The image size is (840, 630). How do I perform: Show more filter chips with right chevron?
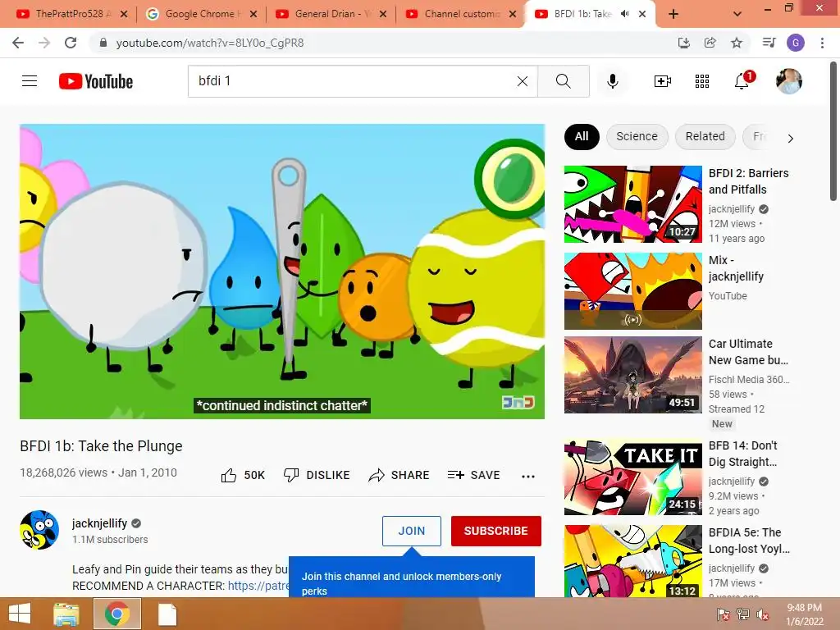[790, 138]
